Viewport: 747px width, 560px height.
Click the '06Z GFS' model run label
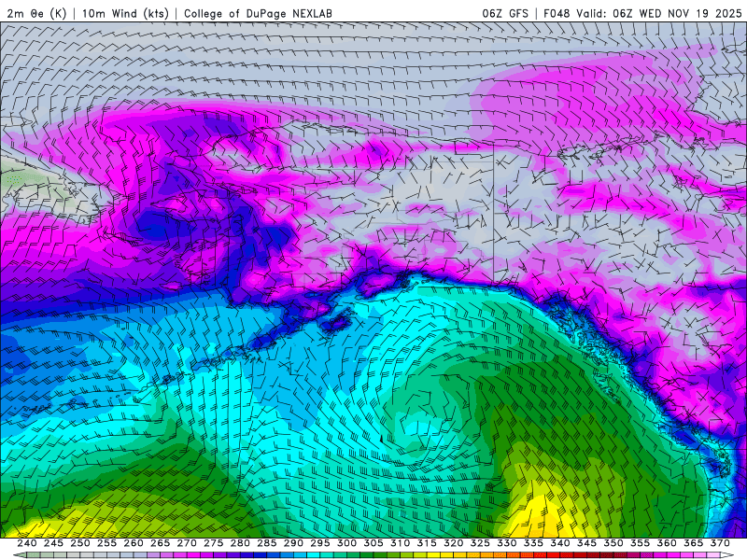505,13
